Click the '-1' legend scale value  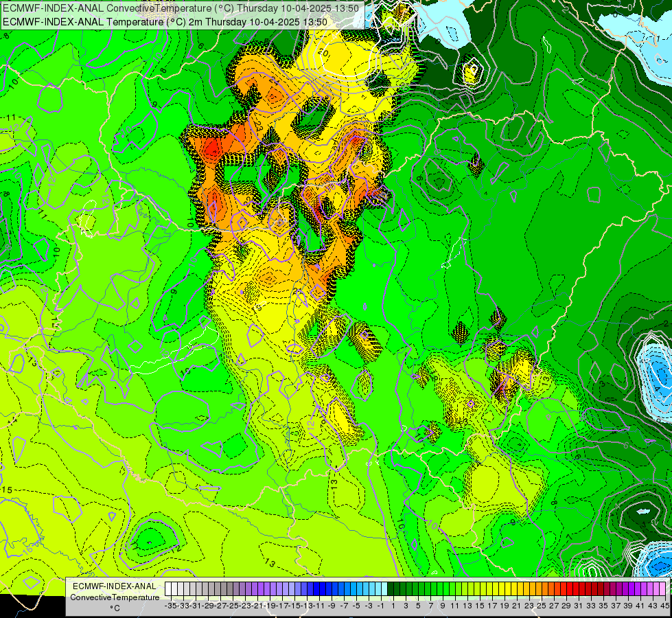380,606
